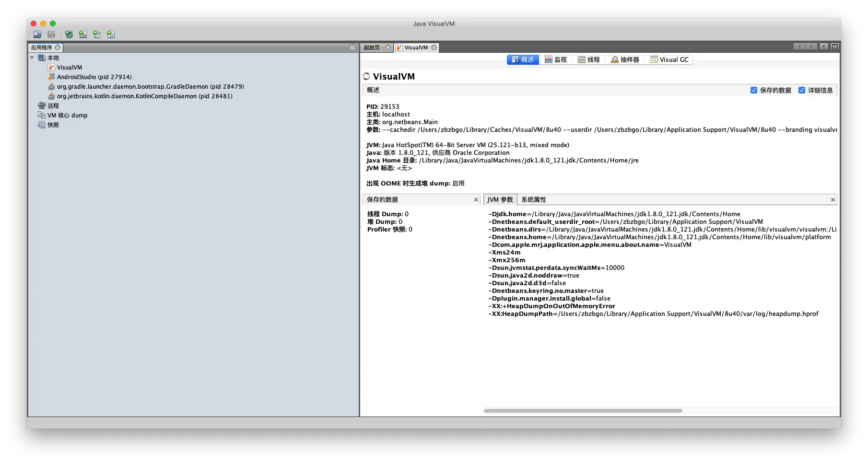Click the left scroll-tabs arrow icon
Image resolution: width=868 pixels, height=464 pixels.
799,46
